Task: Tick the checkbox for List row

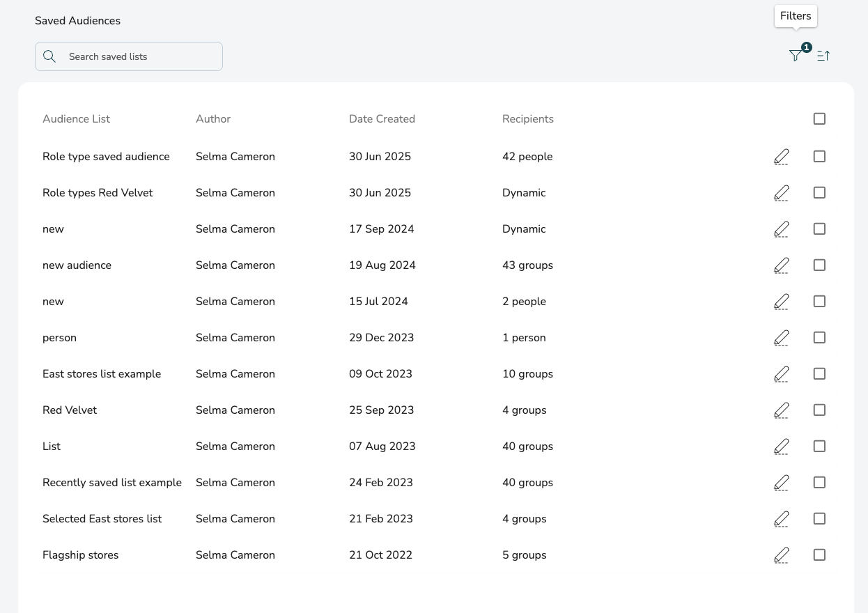Action: 819,447
